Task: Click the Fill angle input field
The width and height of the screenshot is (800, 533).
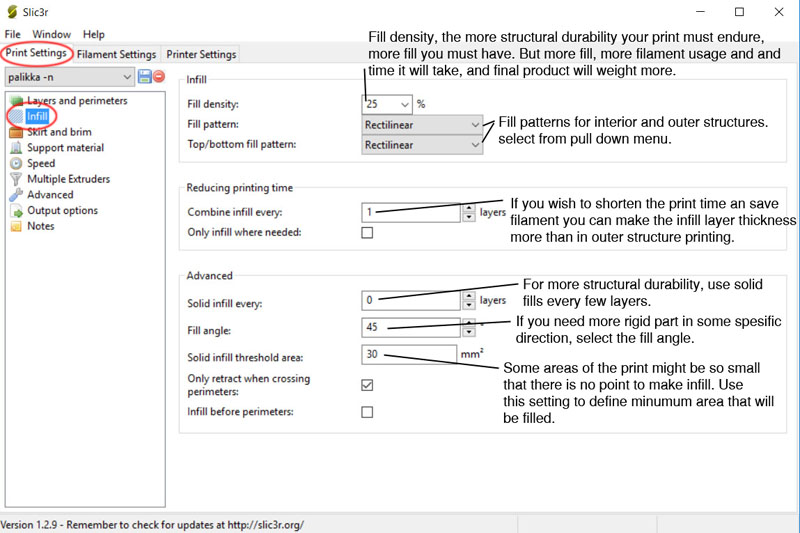Action: pos(411,327)
